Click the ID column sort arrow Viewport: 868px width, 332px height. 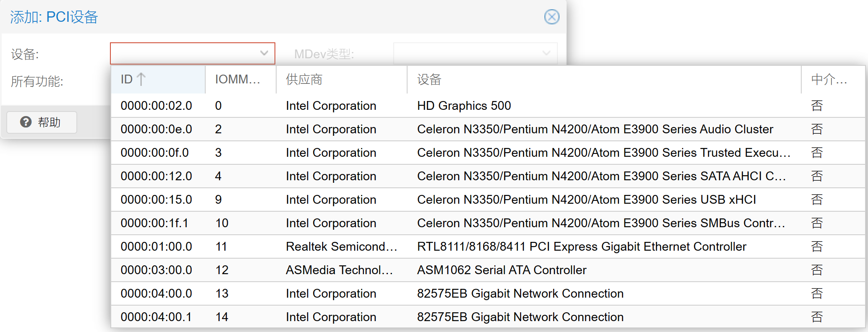point(141,79)
